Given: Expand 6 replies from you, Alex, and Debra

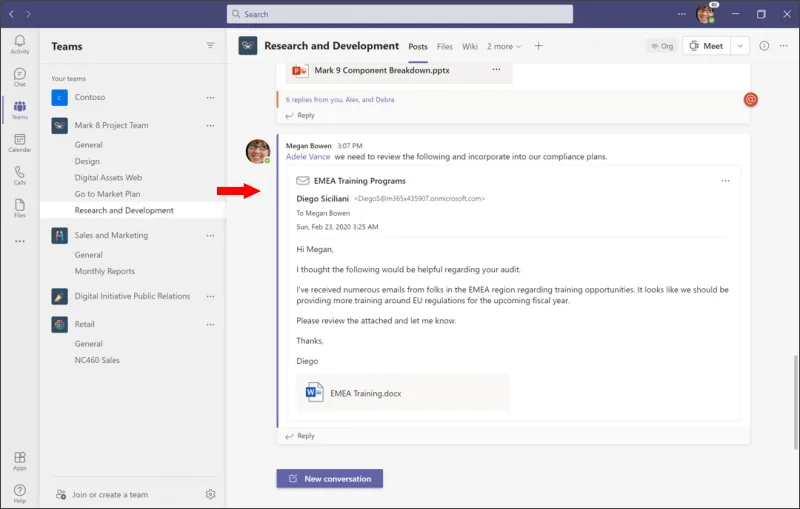Looking at the screenshot, I should tap(340, 99).
